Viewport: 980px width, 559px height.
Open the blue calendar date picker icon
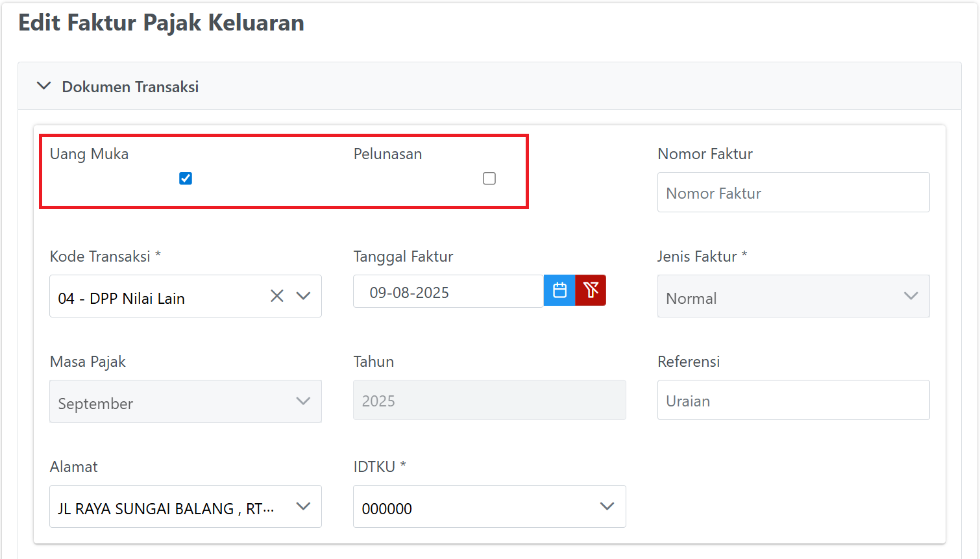[x=559, y=290]
